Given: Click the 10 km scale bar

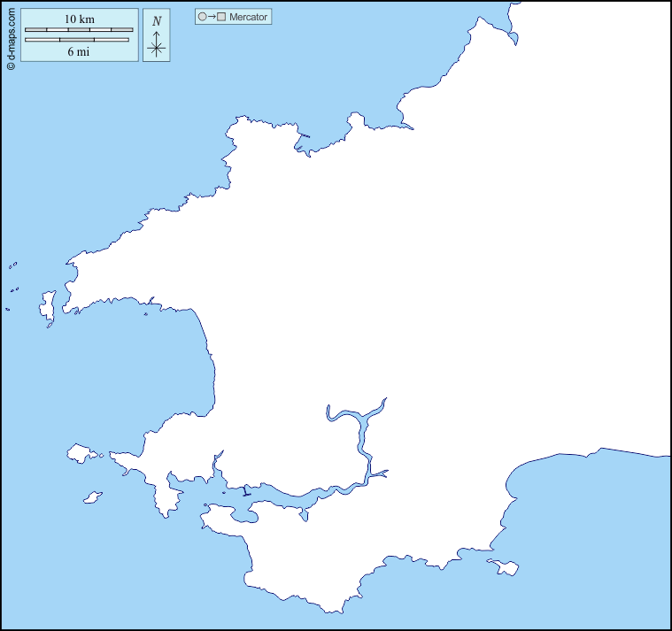Looking at the screenshot, I should coord(79,30).
